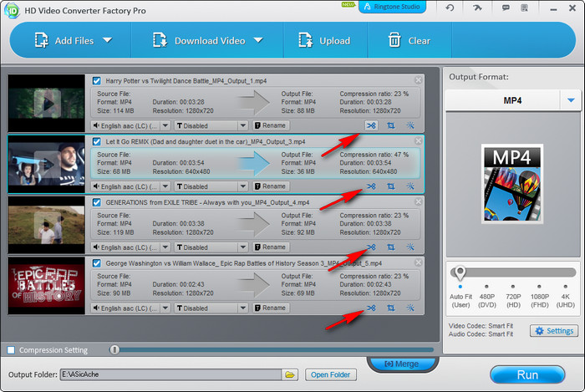Click Clear in the toolbar
The image size is (585, 392).
tap(409, 40)
